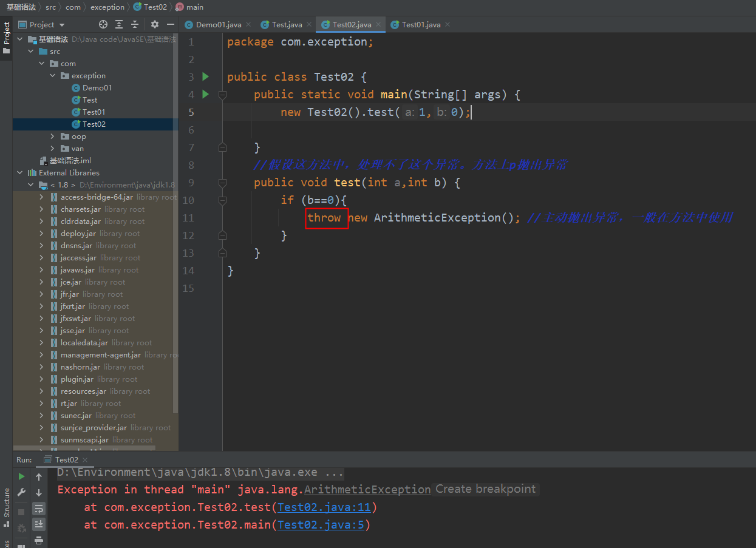Click the wrench icon in Run panel
Screen dimensions: 756x548
coord(21,492)
